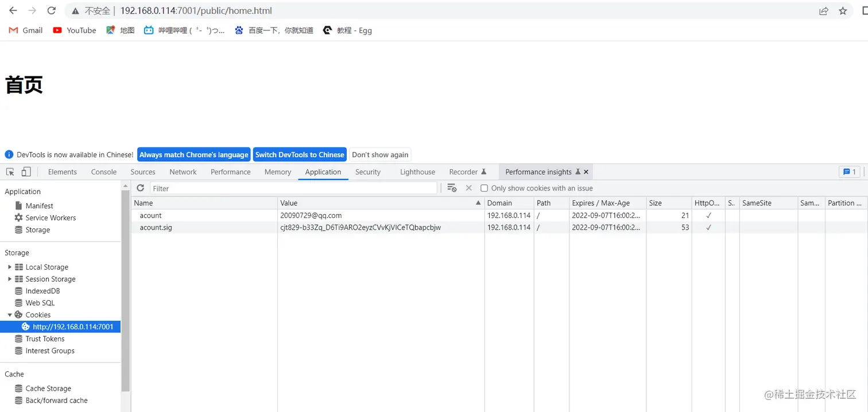Switch to the Lighthouse tab

417,172
